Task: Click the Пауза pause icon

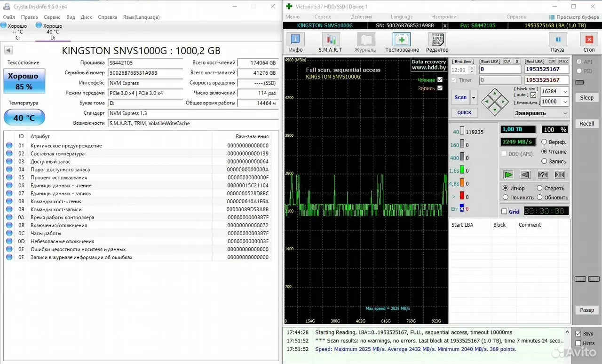Action: (558, 40)
